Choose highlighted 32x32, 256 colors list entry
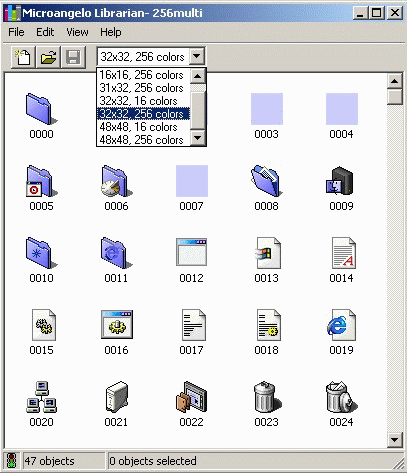This screenshot has height=473, width=407. click(x=143, y=114)
